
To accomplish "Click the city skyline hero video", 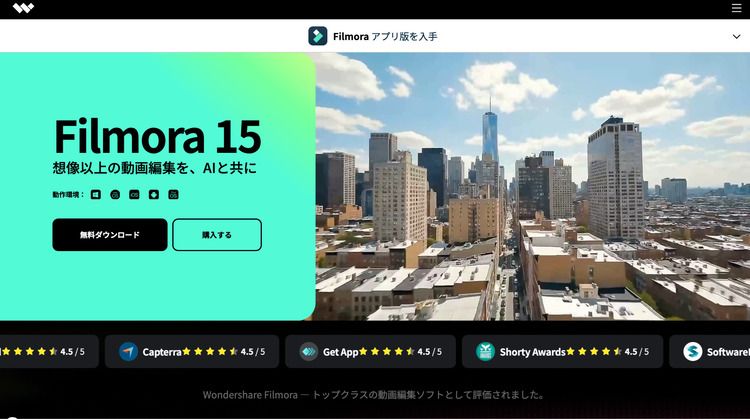I will pos(532,187).
